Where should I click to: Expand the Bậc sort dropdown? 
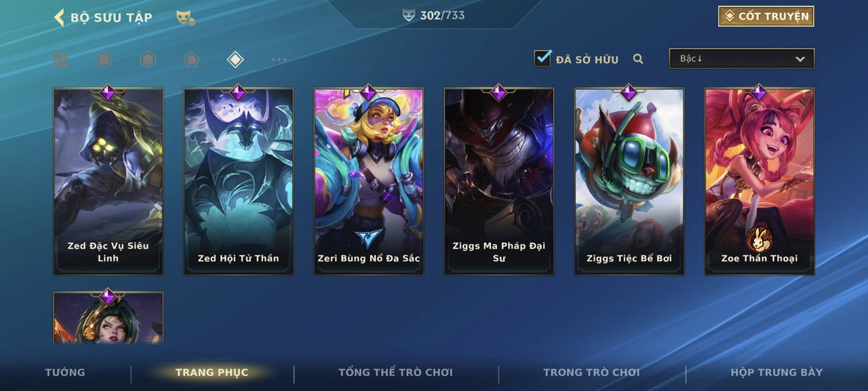(742, 58)
